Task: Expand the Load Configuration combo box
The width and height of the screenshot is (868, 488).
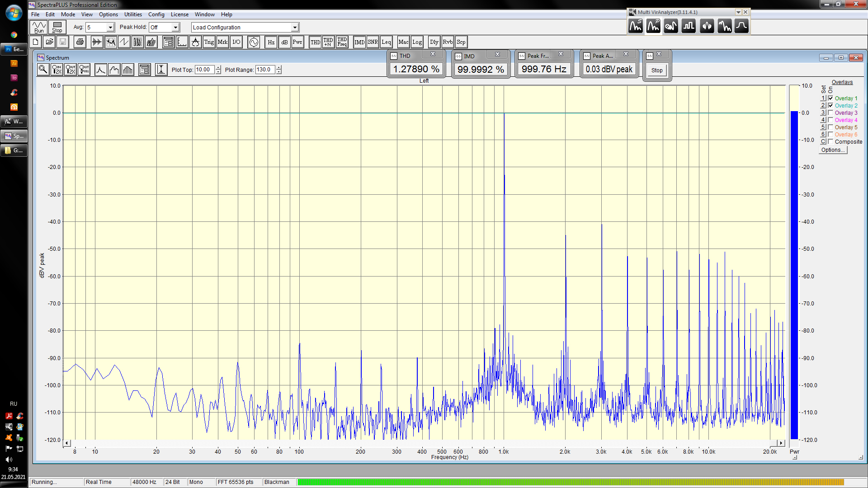Action: click(x=295, y=28)
